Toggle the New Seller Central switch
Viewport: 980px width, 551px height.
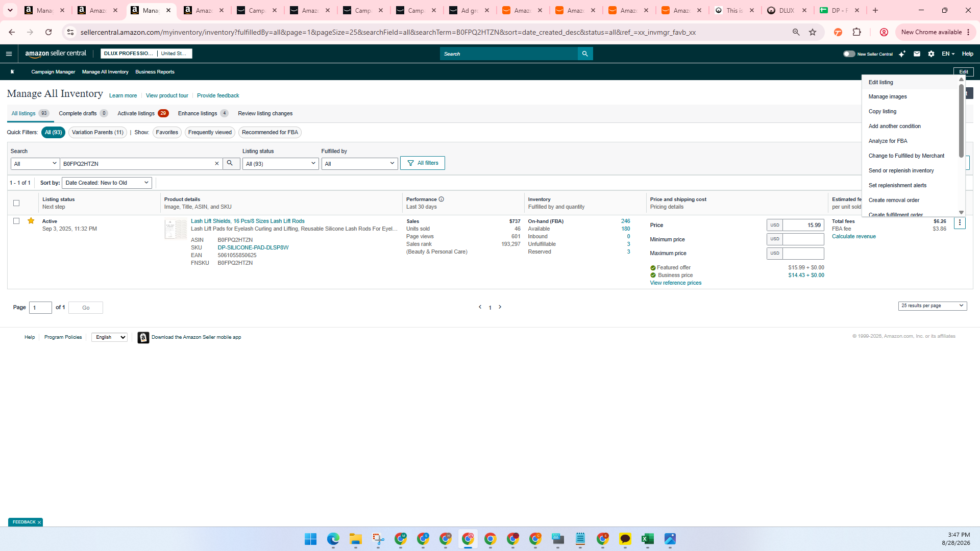pos(849,54)
